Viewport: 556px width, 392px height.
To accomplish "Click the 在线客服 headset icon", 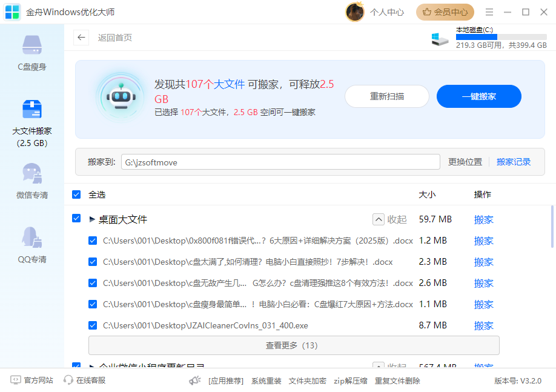I will (x=68, y=380).
